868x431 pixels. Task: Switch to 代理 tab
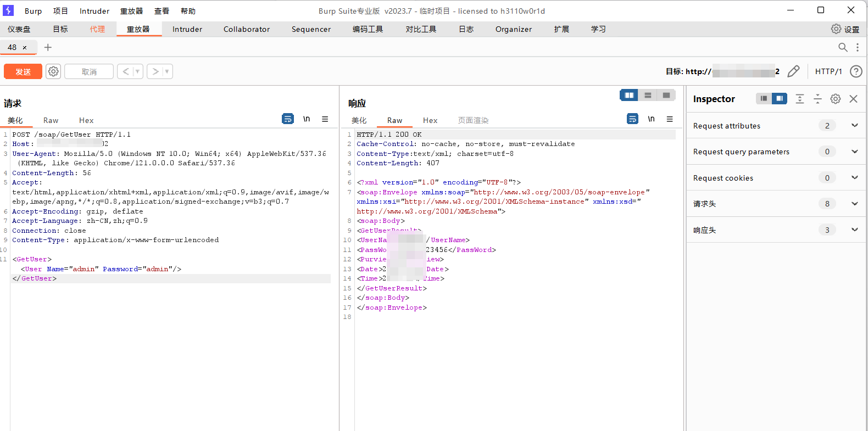pos(97,29)
